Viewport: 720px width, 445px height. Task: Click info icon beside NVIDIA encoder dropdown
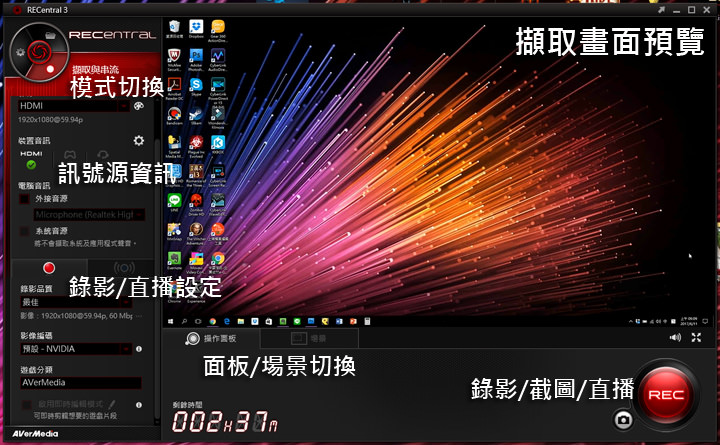click(139, 349)
